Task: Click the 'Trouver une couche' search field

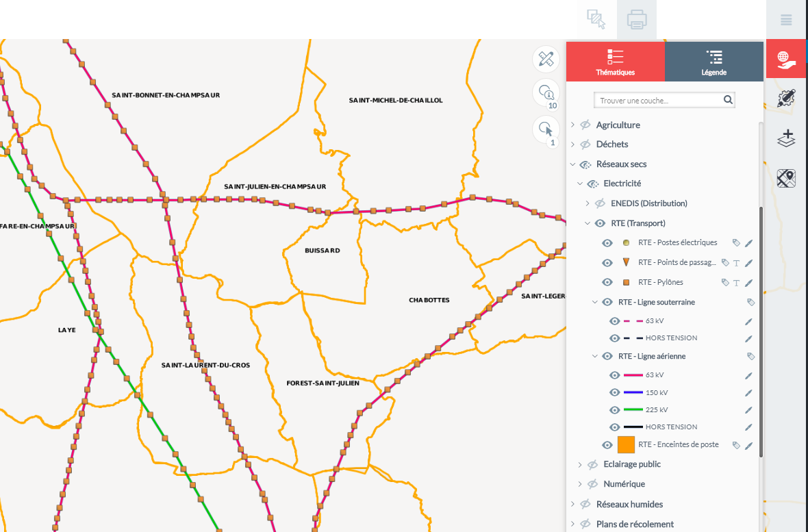Action: (659, 101)
